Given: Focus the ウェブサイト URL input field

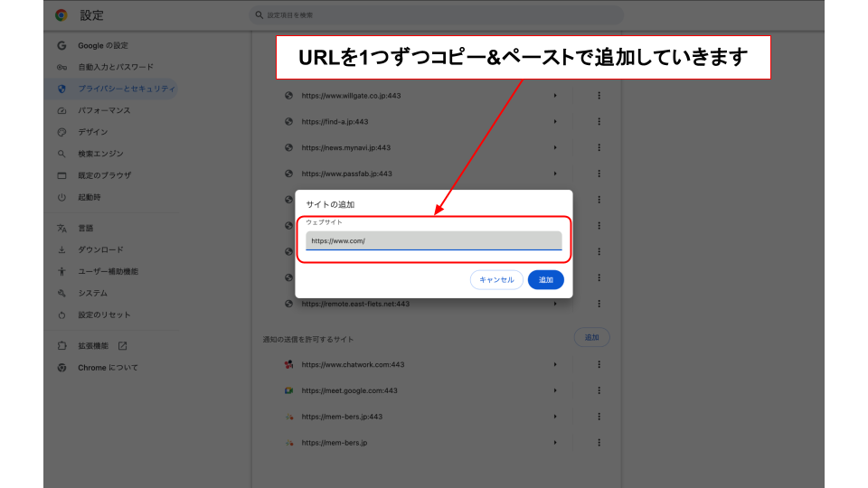Looking at the screenshot, I should coord(433,241).
